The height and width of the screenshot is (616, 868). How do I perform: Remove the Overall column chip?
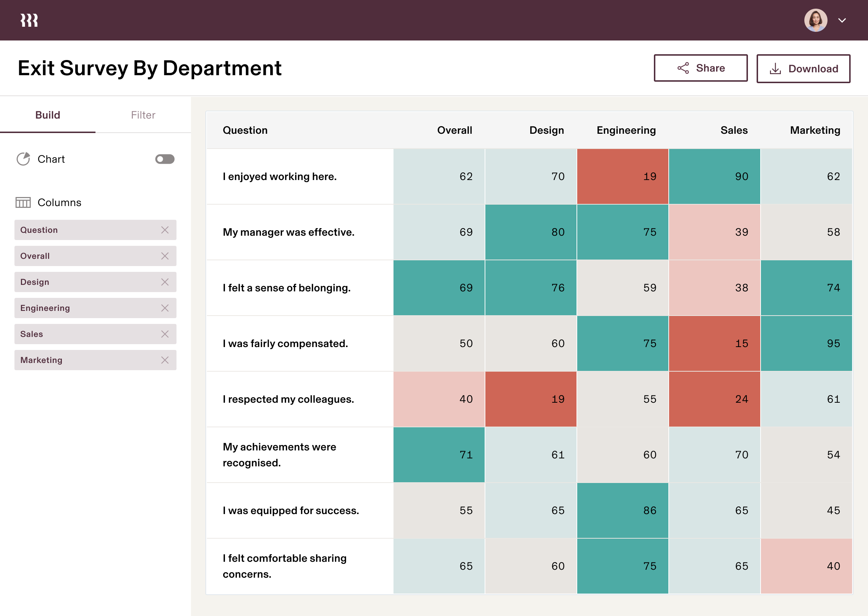tap(165, 256)
